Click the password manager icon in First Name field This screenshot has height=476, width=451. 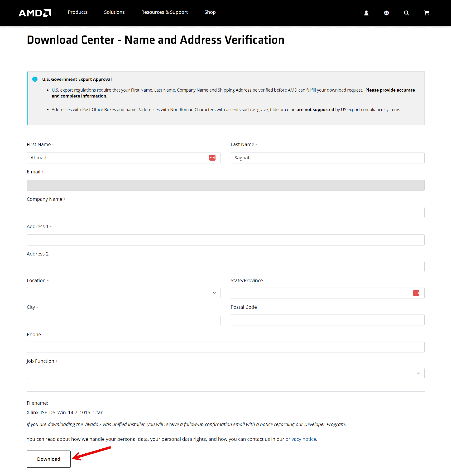click(x=212, y=158)
